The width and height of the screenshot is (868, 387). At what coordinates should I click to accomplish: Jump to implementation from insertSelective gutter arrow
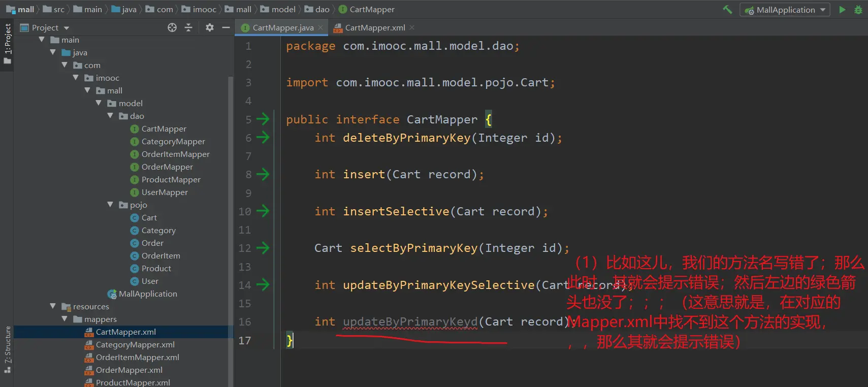(263, 211)
